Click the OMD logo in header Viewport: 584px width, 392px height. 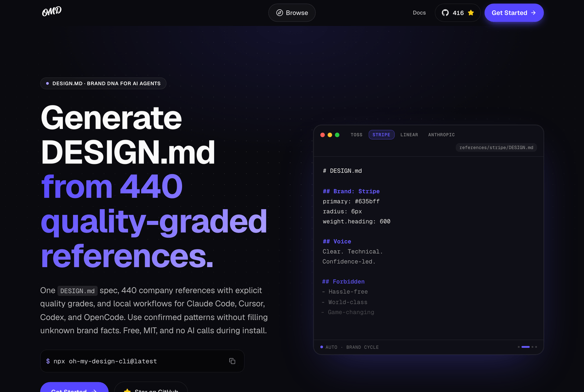click(52, 12)
